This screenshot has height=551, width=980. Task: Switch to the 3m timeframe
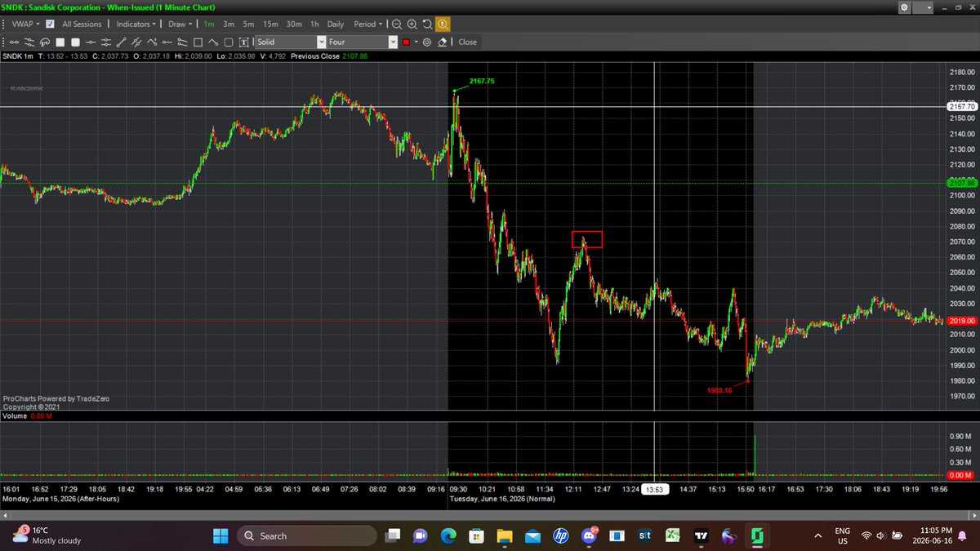pyautogui.click(x=229, y=24)
